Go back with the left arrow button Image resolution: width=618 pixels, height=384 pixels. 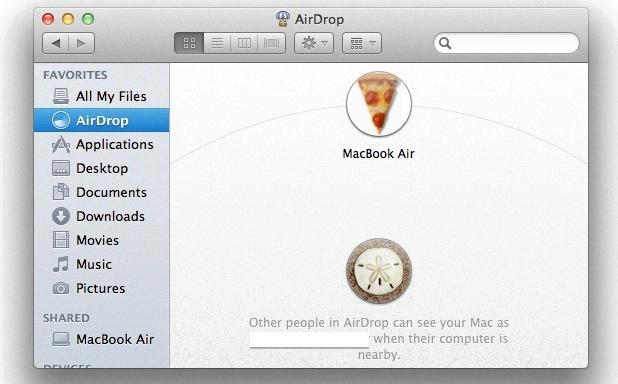[x=56, y=43]
